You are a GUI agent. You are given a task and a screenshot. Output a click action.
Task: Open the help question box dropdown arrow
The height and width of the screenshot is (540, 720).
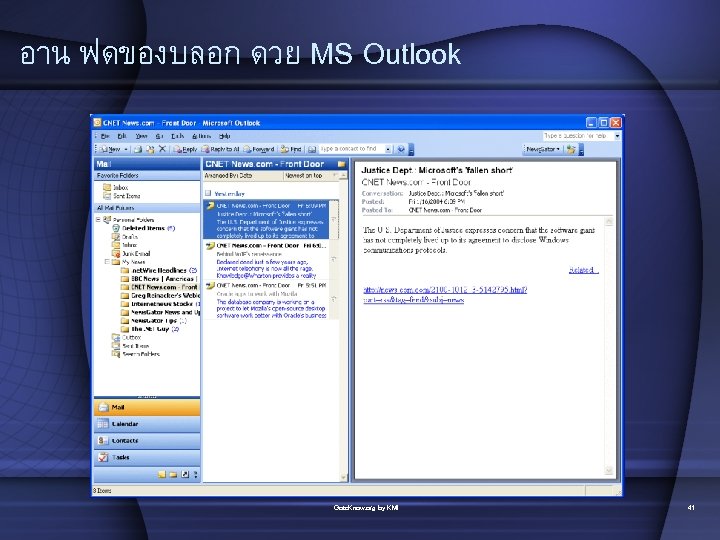tap(617, 136)
